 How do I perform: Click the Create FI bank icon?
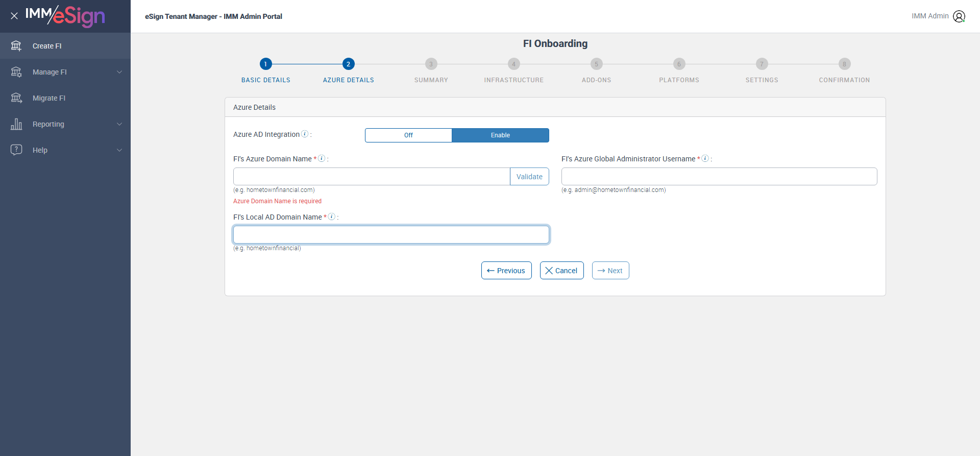click(x=16, y=46)
